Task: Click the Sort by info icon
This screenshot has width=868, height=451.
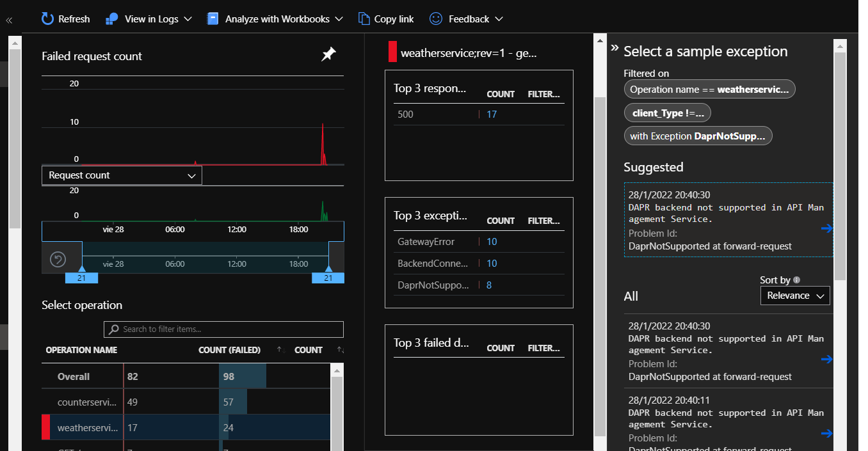Action: pyautogui.click(x=796, y=280)
